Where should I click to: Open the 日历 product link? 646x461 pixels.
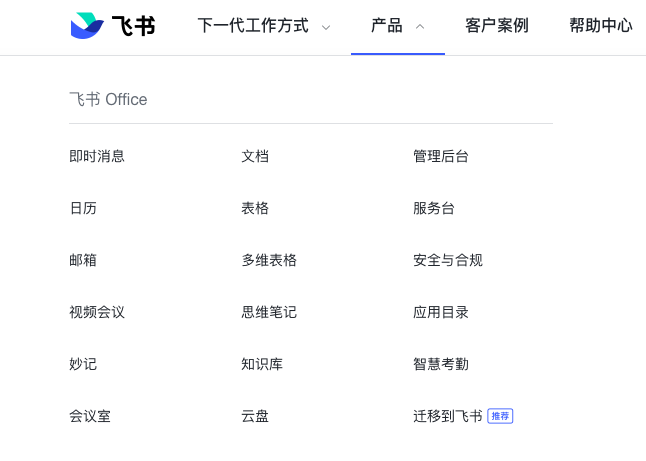tap(83, 208)
